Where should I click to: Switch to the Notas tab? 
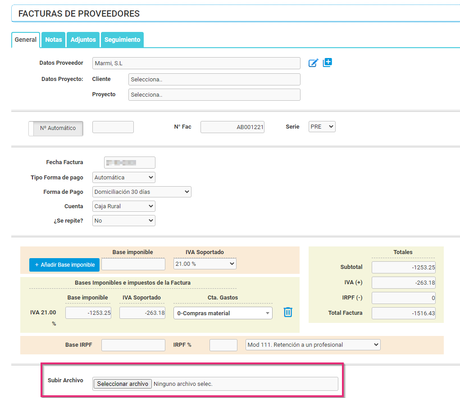click(x=53, y=40)
